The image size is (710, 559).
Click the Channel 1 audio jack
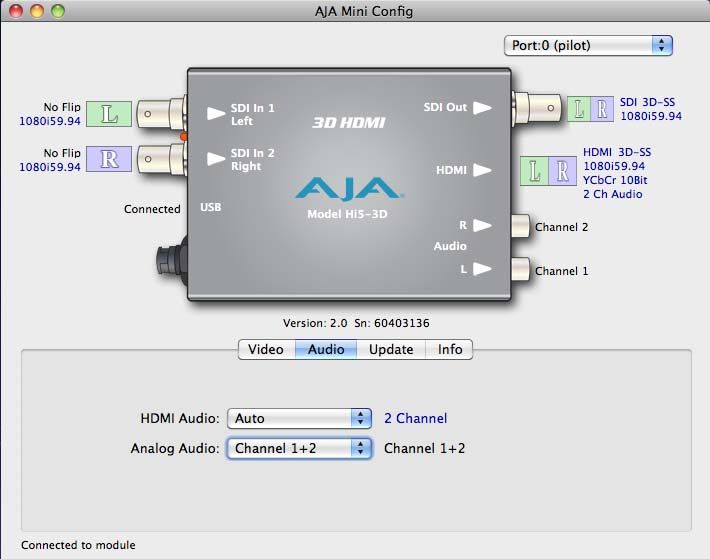click(521, 270)
